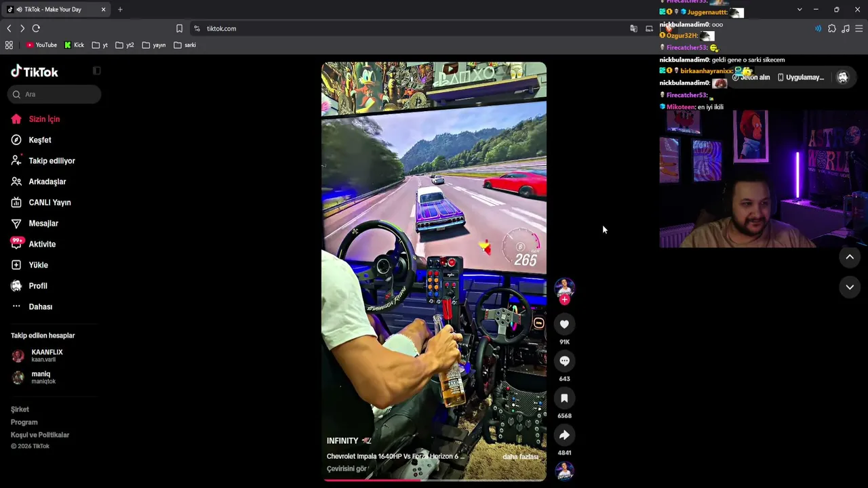Go to the next video with down chevron
Screen dimensions: 868x488
click(850, 287)
